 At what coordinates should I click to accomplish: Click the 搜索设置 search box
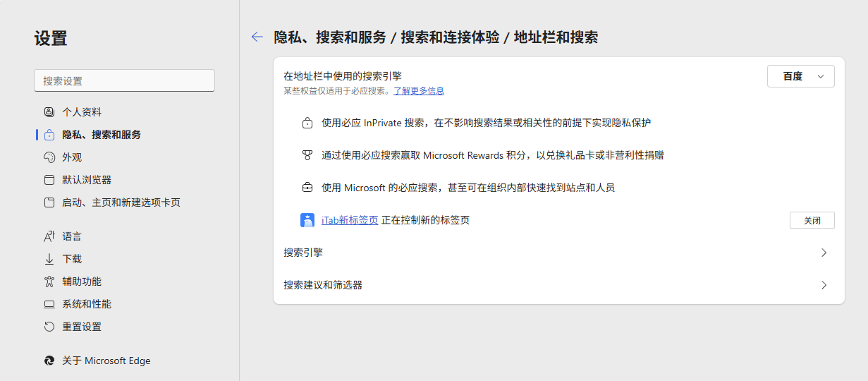tap(124, 80)
